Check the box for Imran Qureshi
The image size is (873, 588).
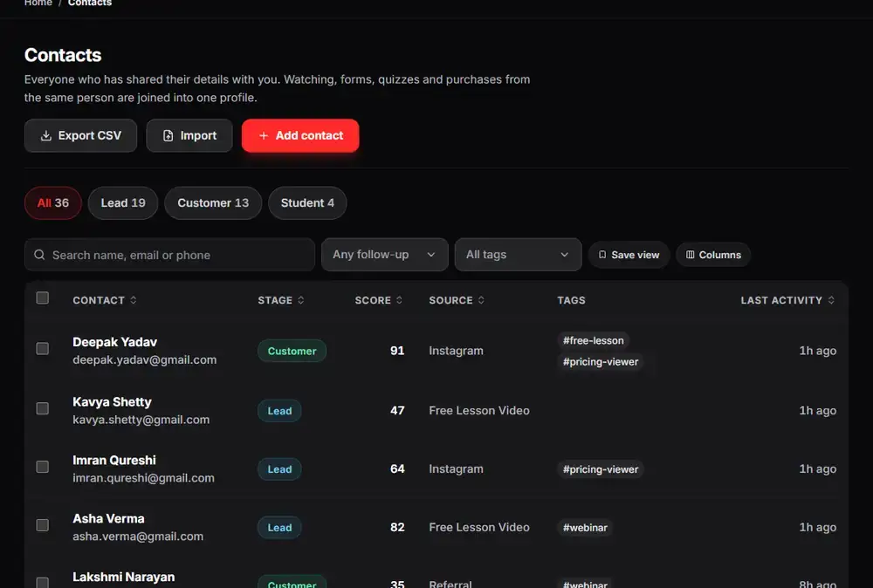pos(42,467)
